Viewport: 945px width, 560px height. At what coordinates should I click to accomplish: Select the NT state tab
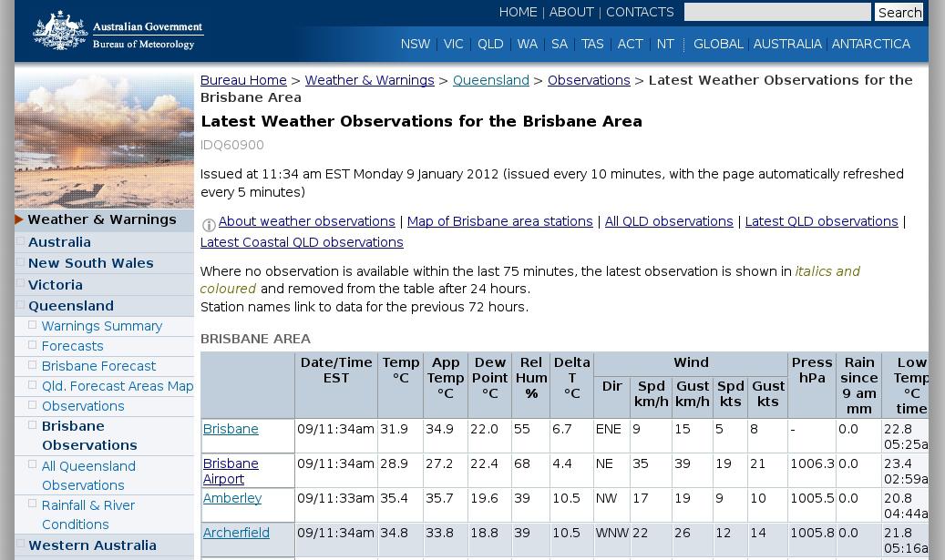coord(665,44)
